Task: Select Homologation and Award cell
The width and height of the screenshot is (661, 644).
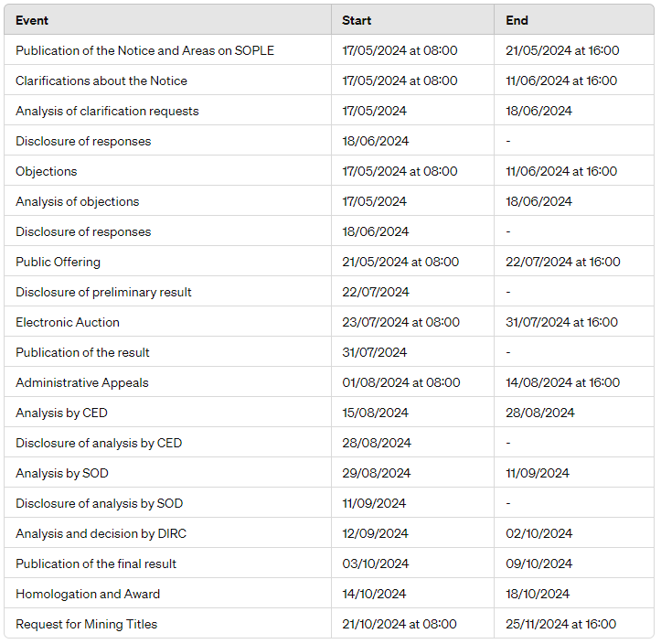Action: (x=88, y=594)
